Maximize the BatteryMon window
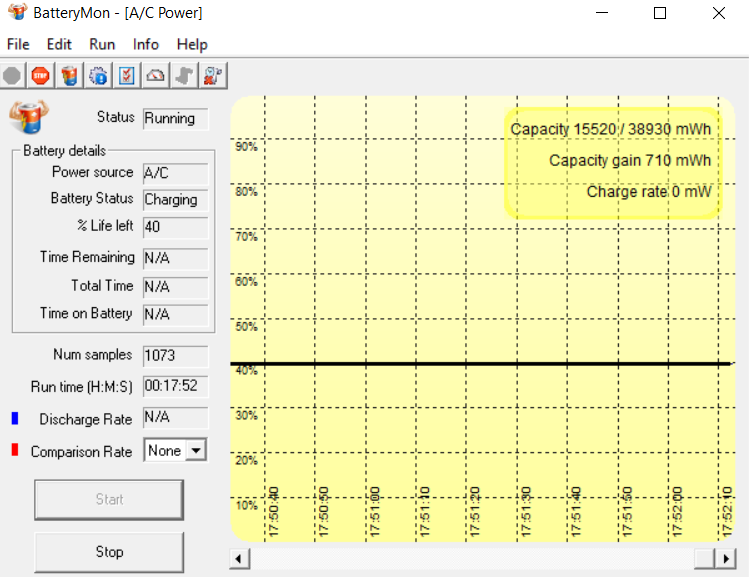 coord(660,12)
